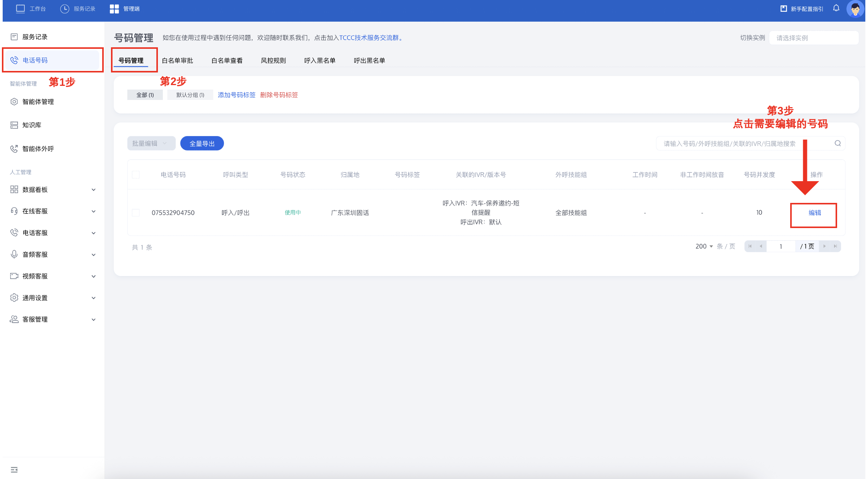Check the select-all header checkbox
This screenshot has width=868, height=479.
(136, 175)
